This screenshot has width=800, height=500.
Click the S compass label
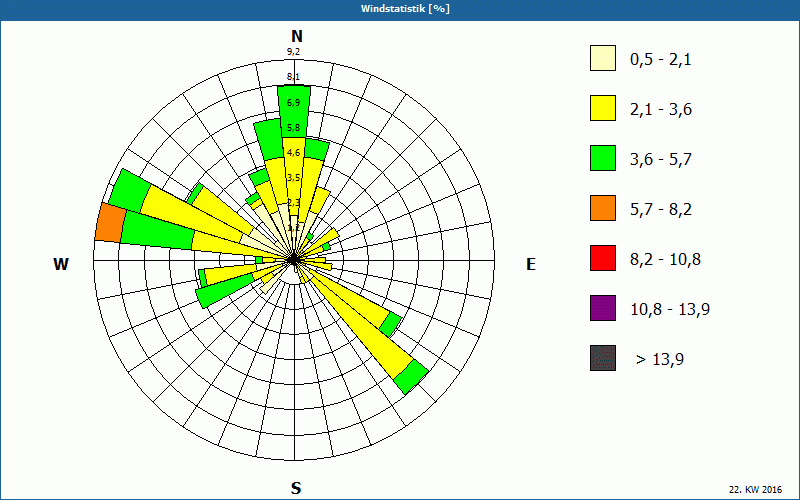296,488
